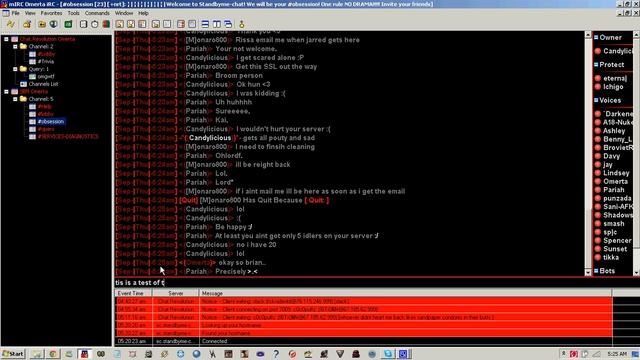The image size is (640, 360).
Task: Click the yellow About key icon in toolbar
Action: tap(242, 24)
